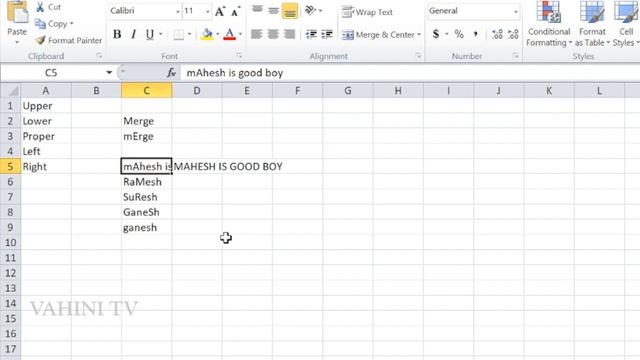
Task: Set Middle Align vertical alignment
Action: coord(273,10)
